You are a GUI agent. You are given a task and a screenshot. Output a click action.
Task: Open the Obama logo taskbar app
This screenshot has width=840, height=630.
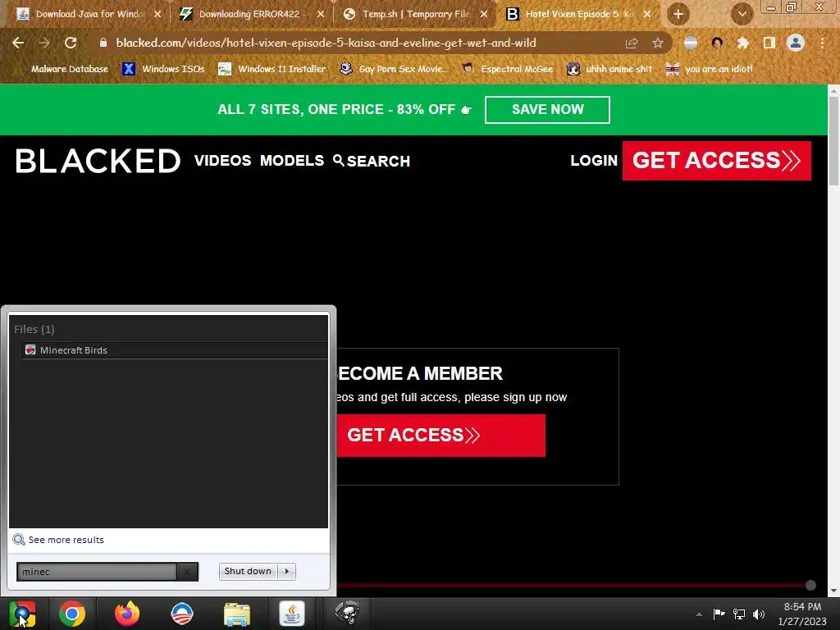pyautogui.click(x=181, y=614)
